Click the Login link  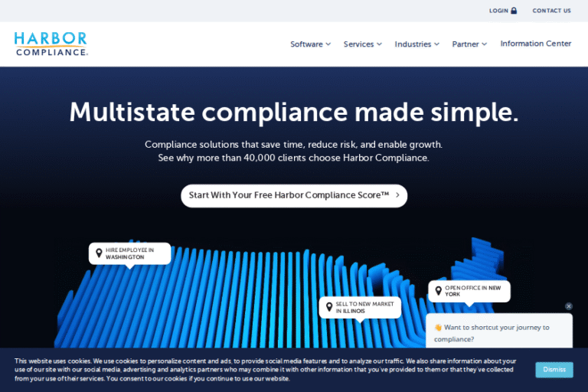(498, 11)
